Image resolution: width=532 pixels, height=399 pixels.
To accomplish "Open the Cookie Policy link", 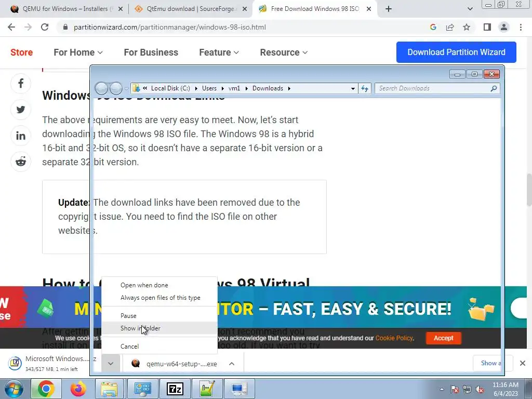I will [394, 338].
